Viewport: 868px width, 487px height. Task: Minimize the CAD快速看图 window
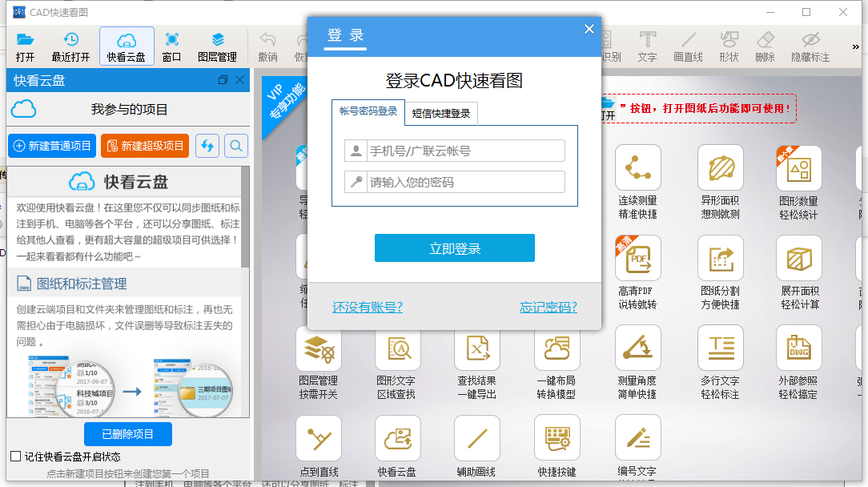(x=770, y=12)
